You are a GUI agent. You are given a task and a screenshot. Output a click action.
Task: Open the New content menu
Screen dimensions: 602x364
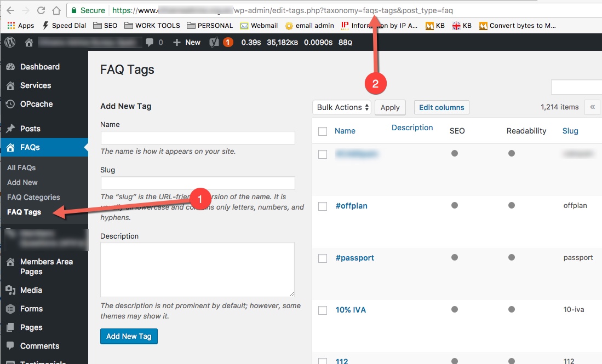[x=187, y=42]
